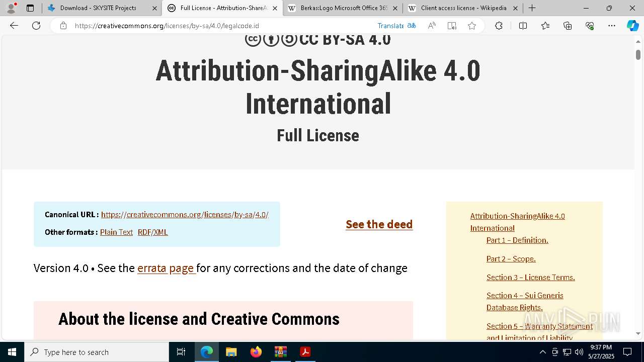
Task: Open the errata page link
Action: pos(167,268)
